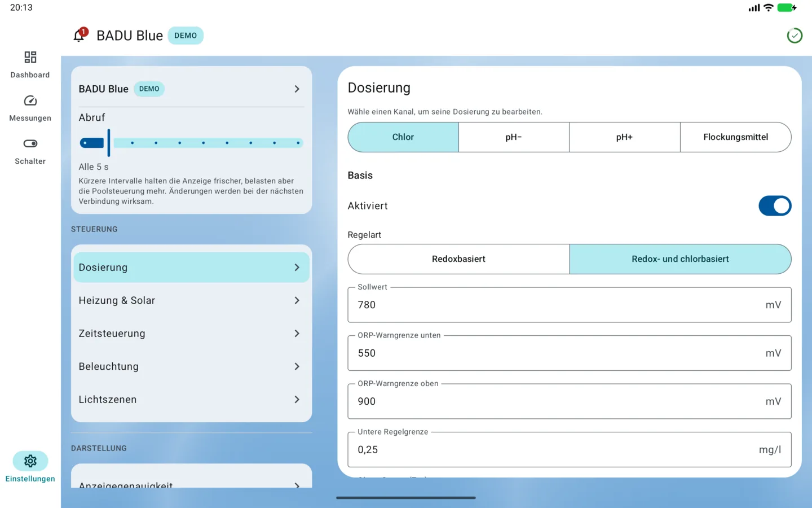Click the DEMO badge in header
The width and height of the screenshot is (812, 508).
(x=186, y=36)
